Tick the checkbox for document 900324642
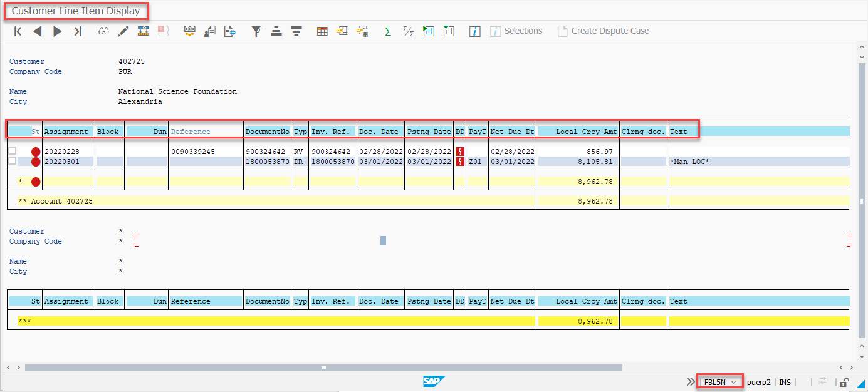This screenshot has height=392, width=868. point(13,152)
